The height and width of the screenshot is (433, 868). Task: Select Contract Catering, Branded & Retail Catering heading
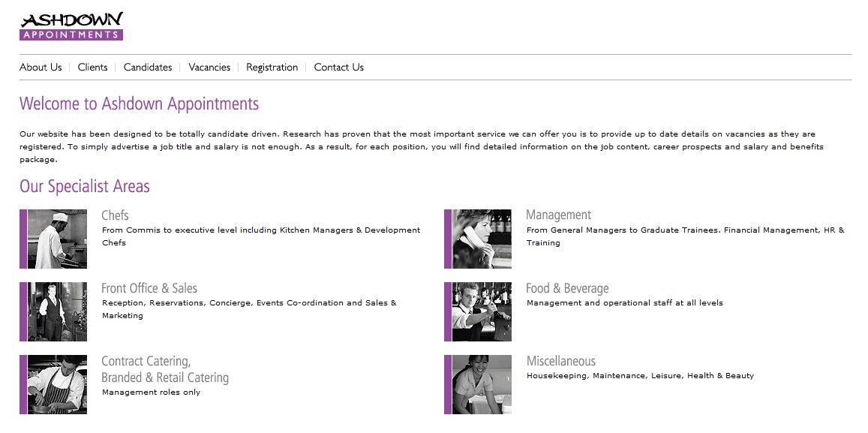point(165,369)
